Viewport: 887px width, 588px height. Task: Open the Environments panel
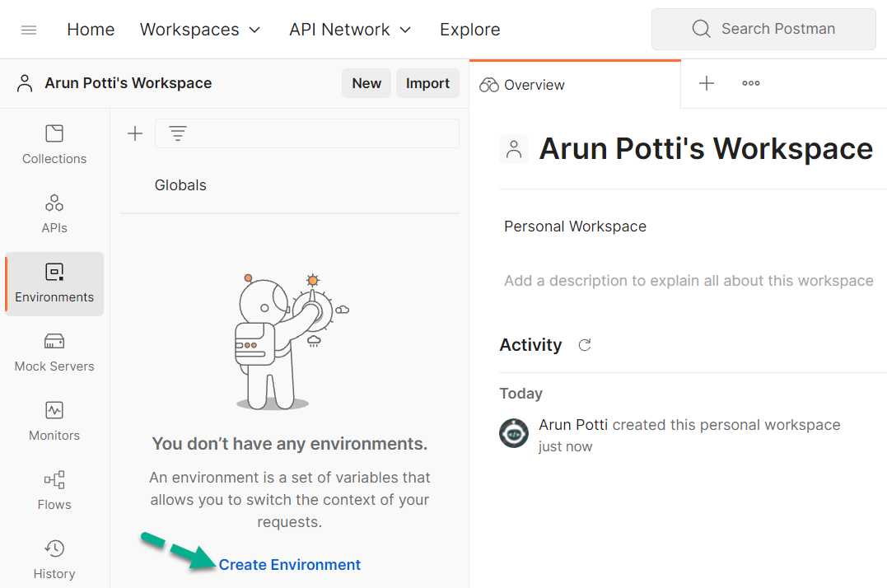point(54,283)
